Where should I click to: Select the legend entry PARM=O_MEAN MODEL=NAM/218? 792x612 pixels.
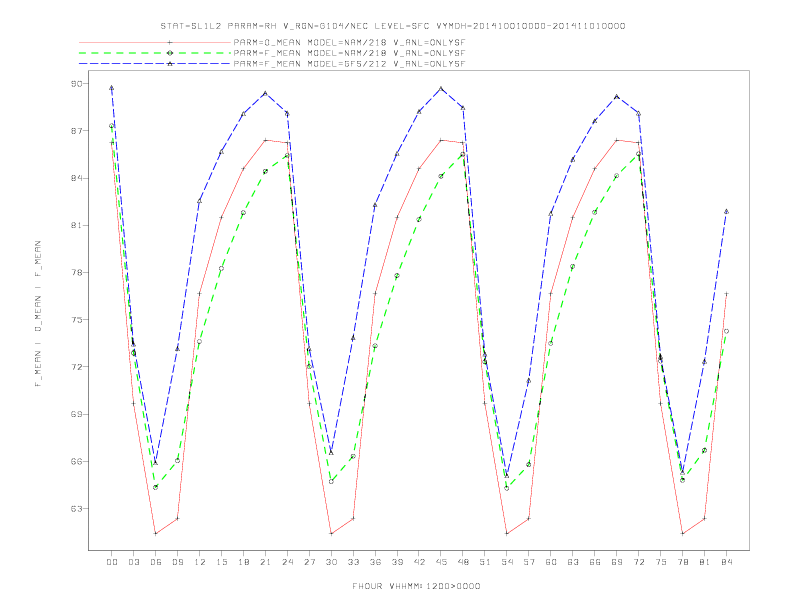[x=349, y=43]
